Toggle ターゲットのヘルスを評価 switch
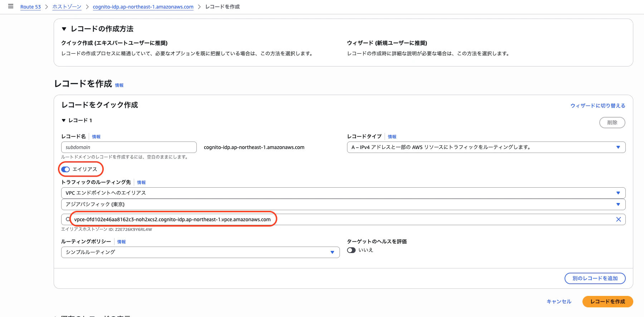The height and width of the screenshot is (317, 644). [351, 250]
